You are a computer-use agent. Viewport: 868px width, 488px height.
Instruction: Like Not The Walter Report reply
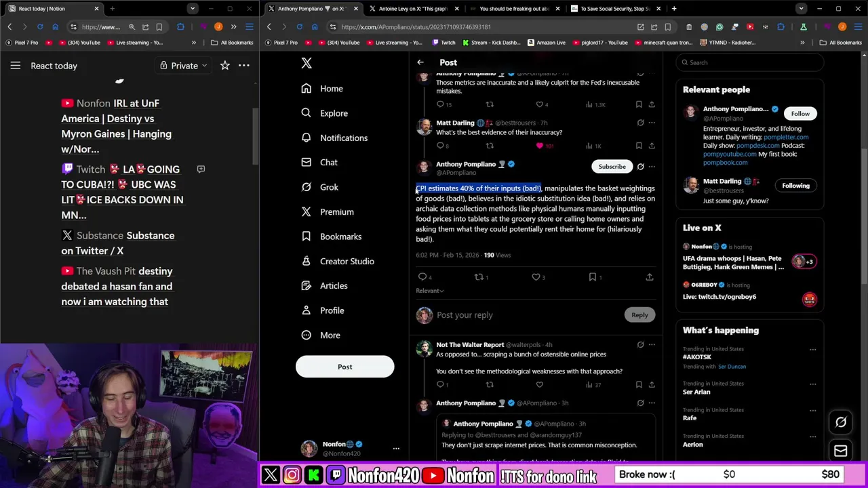pos(540,385)
